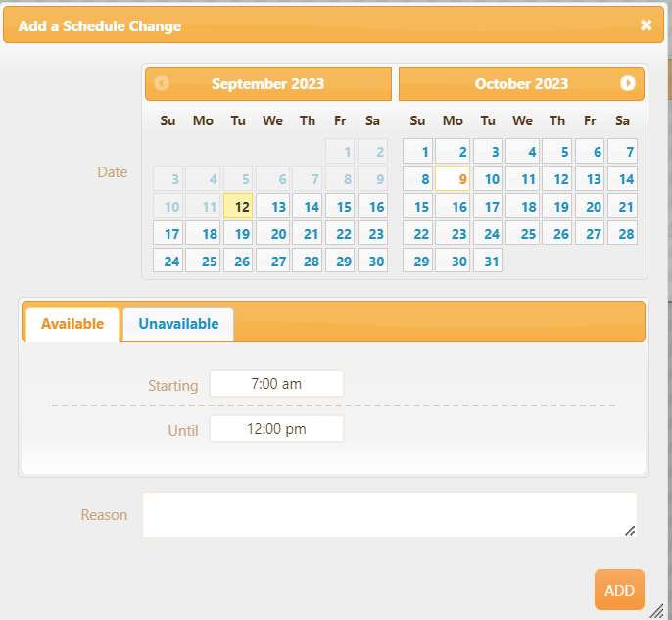Open the Starting time field

pyautogui.click(x=276, y=384)
